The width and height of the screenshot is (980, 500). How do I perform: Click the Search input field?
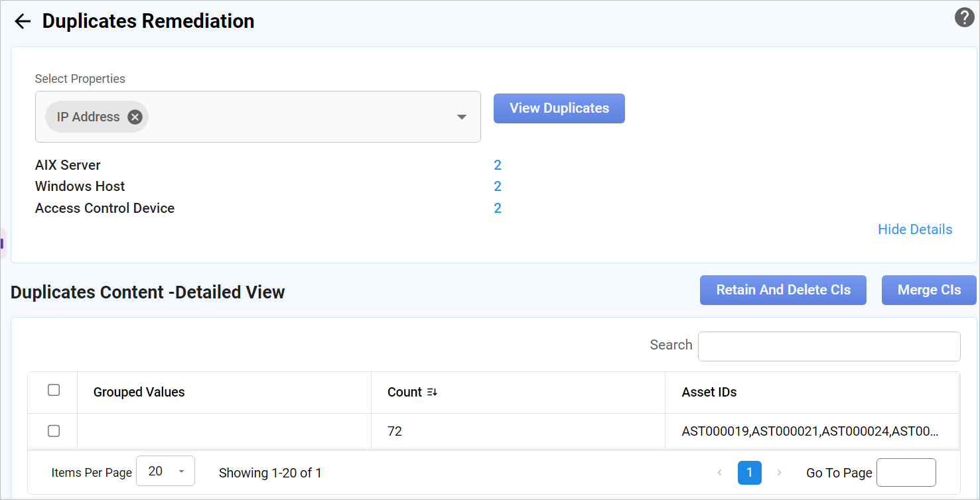(x=829, y=346)
